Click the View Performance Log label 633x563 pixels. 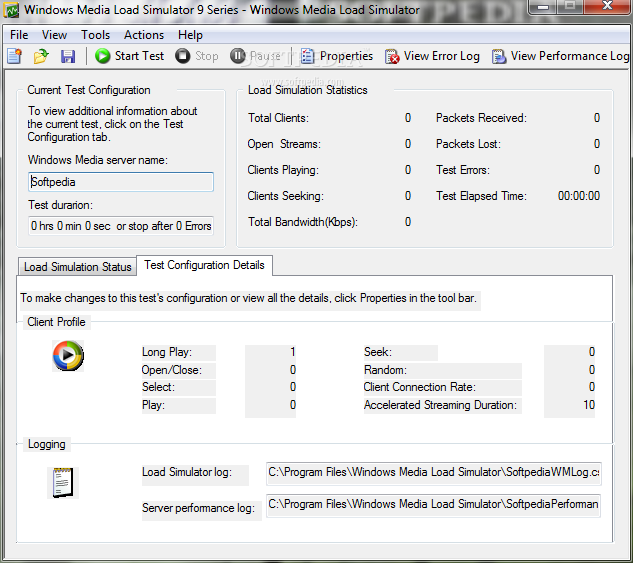(x=570, y=56)
